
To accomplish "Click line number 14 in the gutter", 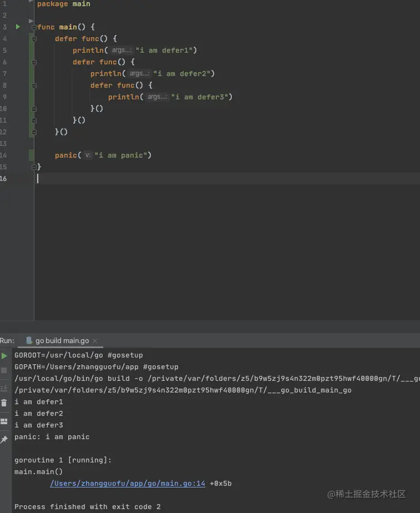I will [x=3, y=155].
